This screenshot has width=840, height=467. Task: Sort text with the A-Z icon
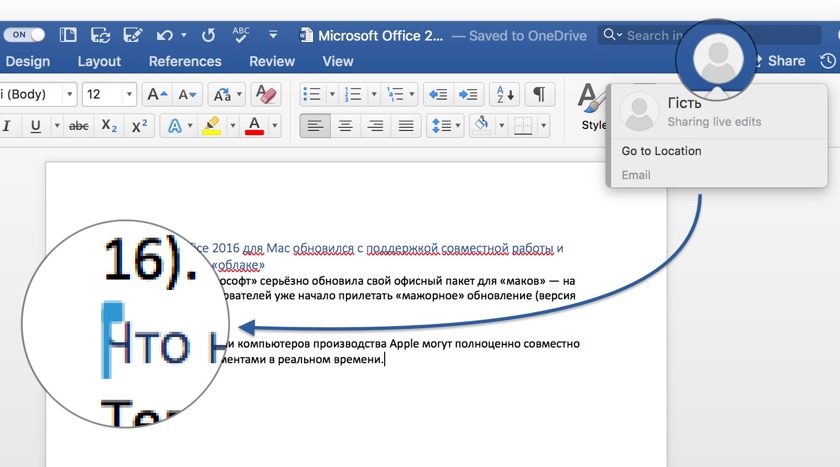pos(504,95)
